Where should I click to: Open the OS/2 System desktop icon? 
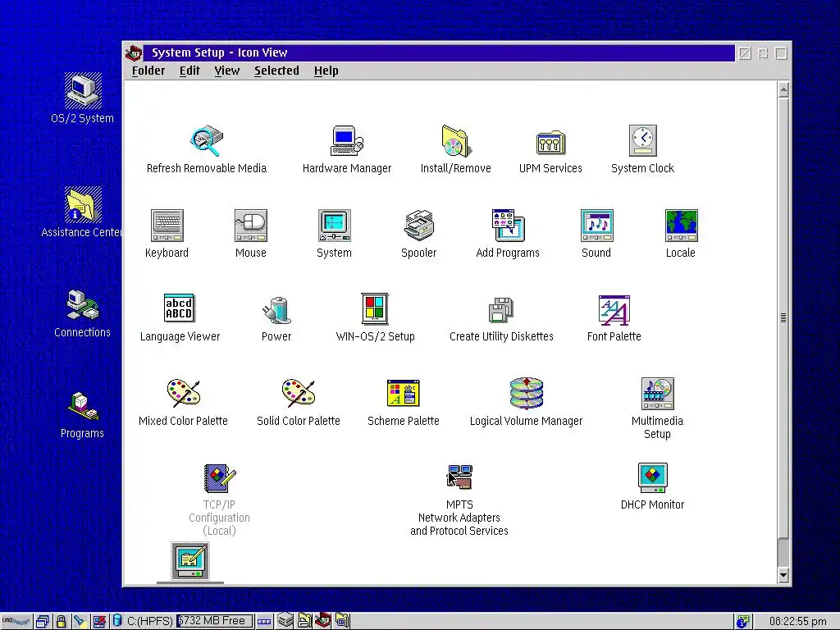pos(83,90)
